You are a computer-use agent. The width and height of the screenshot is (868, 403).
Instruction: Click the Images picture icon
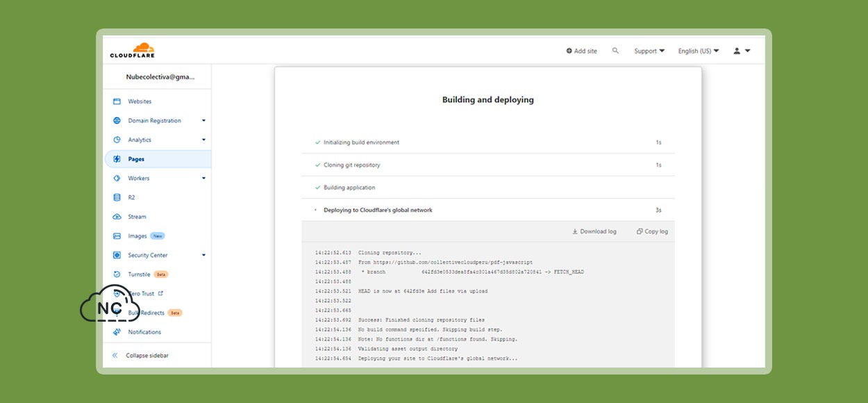click(x=117, y=236)
